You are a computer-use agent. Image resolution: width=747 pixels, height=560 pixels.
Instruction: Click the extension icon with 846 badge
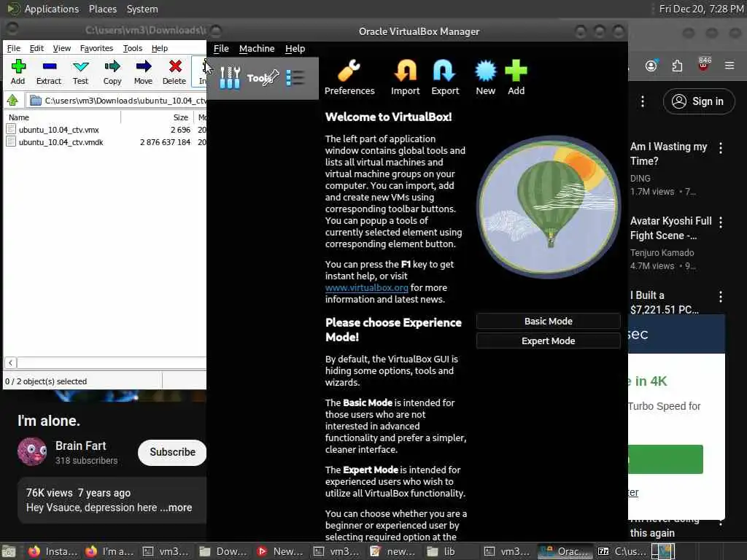coord(704,64)
